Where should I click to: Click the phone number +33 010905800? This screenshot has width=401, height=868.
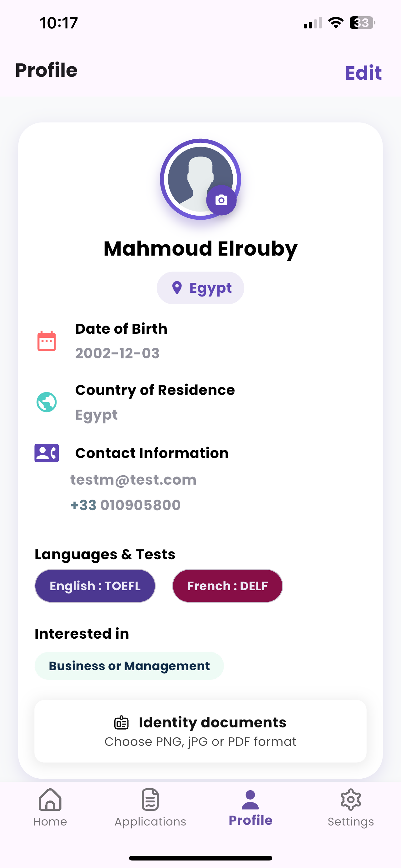coord(126,505)
